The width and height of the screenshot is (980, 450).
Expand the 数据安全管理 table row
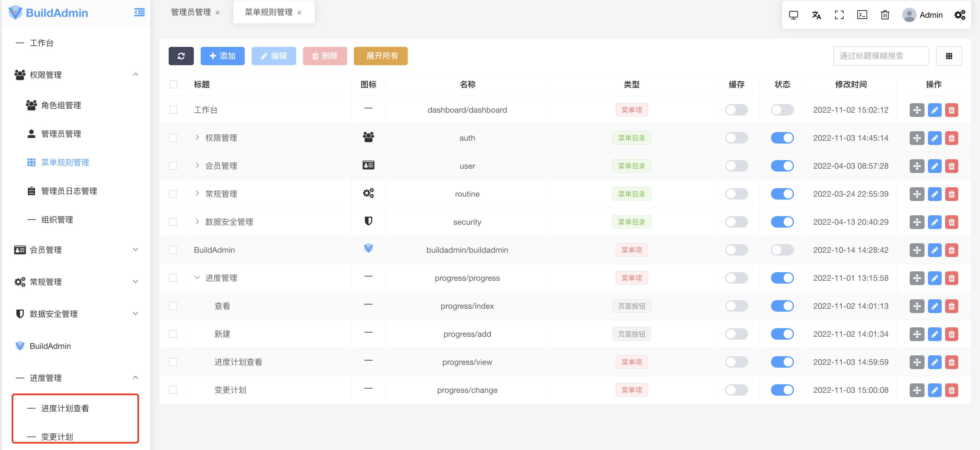pos(197,221)
